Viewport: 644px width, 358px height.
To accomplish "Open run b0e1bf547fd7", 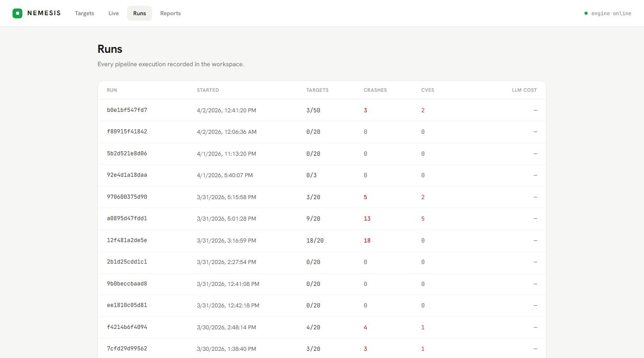I will click(x=322, y=110).
